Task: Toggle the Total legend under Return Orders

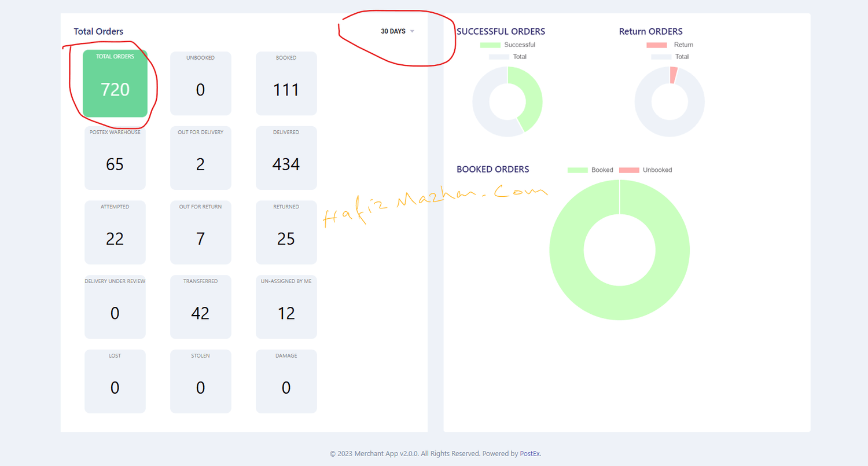Action: click(670, 57)
